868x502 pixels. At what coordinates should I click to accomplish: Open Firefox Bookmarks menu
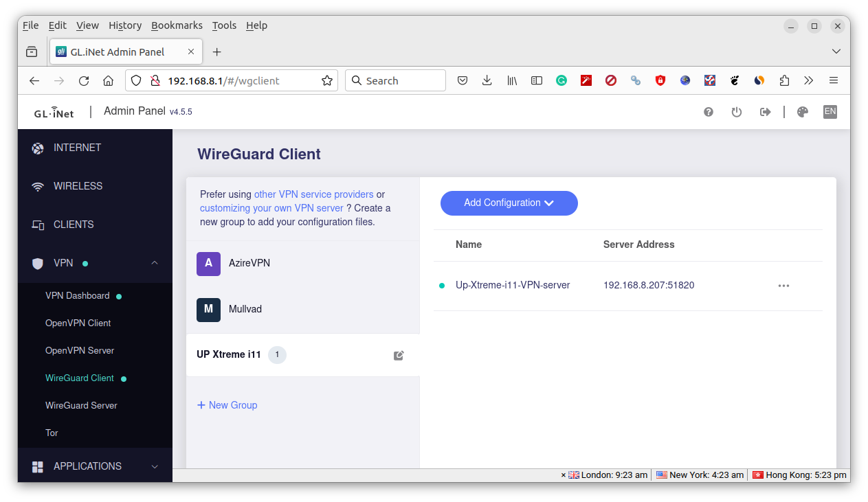pyautogui.click(x=177, y=25)
